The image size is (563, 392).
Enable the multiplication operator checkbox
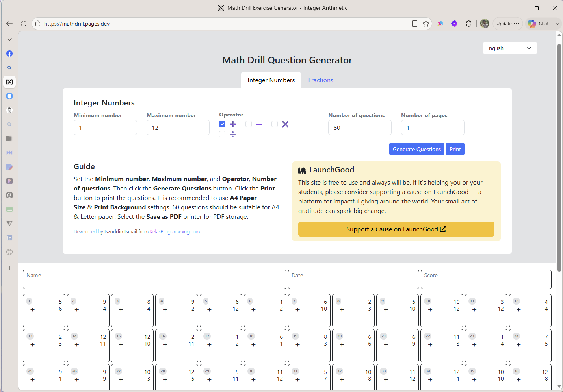coord(275,124)
